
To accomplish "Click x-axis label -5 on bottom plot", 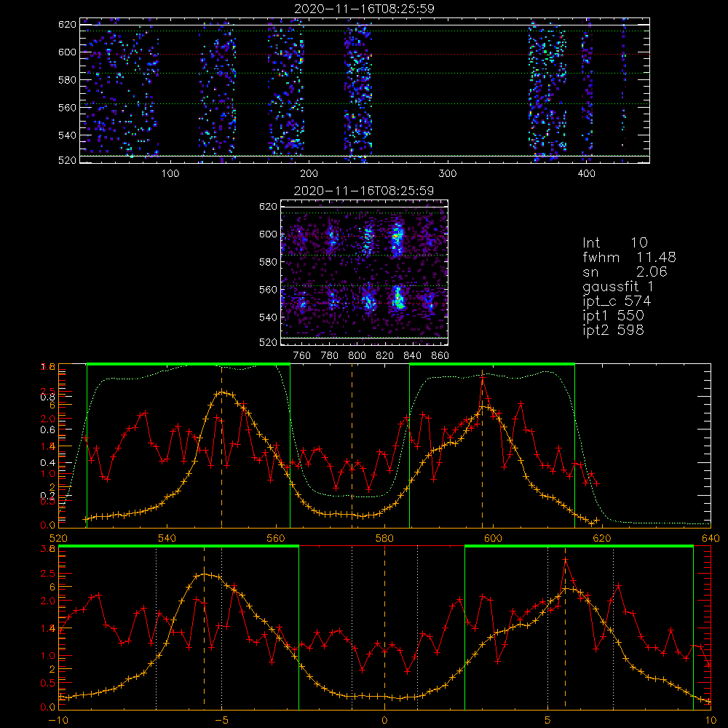I will coord(221,721).
